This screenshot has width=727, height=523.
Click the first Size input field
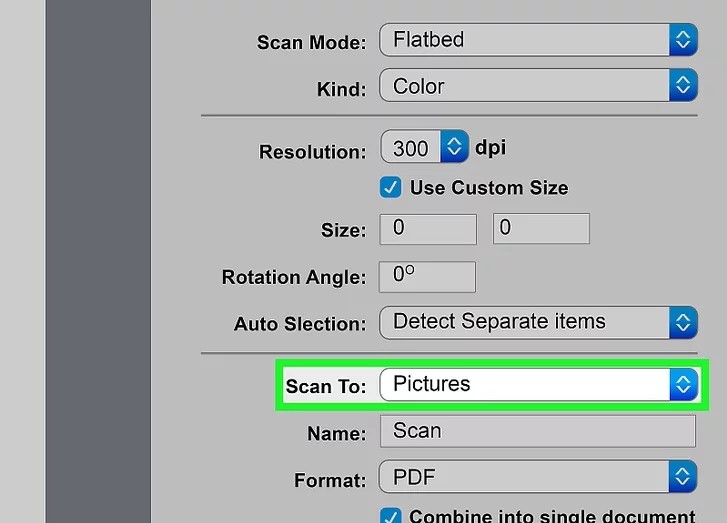click(428, 228)
